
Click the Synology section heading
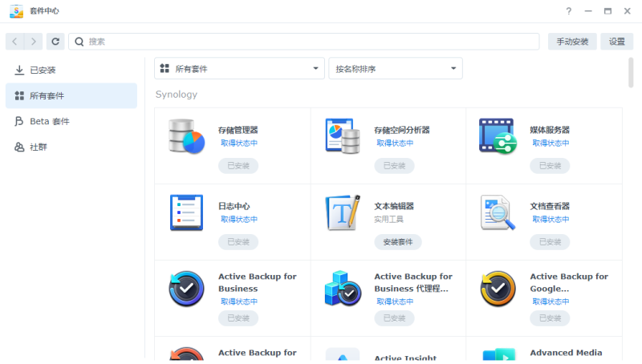(x=177, y=95)
